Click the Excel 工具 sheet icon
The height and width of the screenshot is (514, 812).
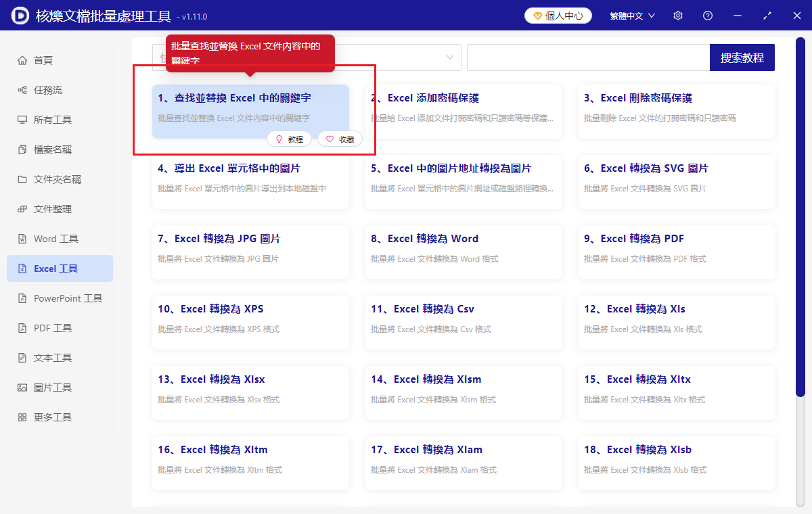click(x=22, y=268)
